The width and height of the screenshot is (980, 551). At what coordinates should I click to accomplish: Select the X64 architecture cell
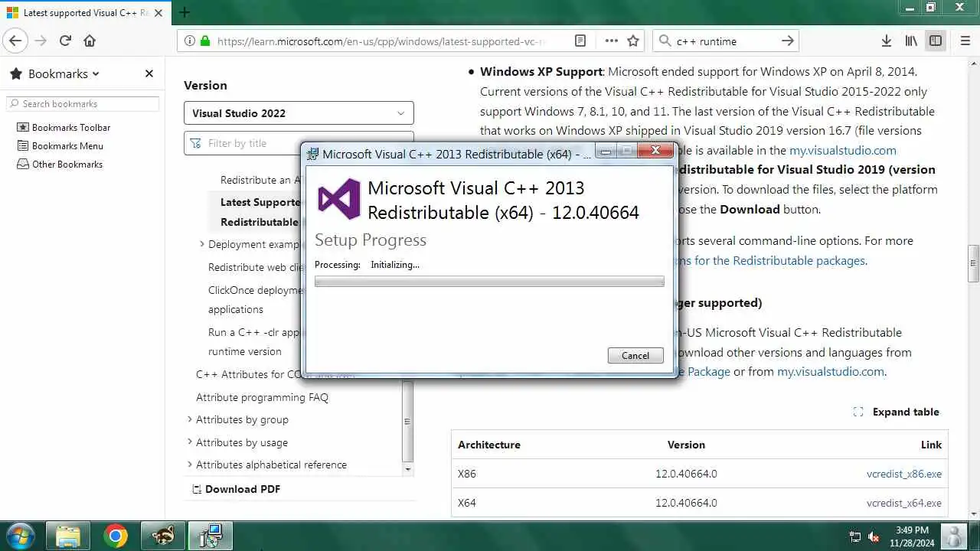point(467,503)
